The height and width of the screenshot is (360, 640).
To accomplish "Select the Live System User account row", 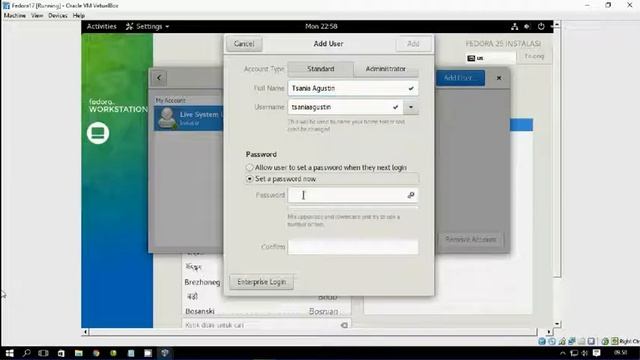I will [189, 118].
